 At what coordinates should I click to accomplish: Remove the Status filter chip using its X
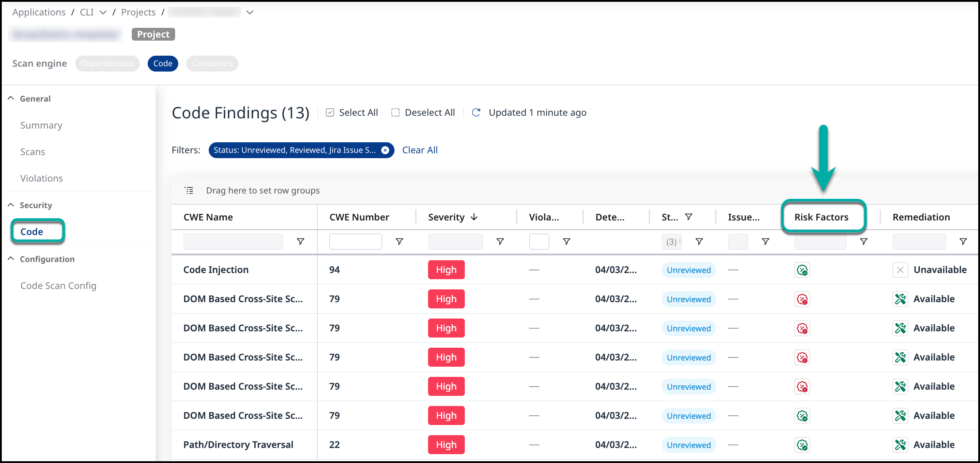(x=385, y=150)
